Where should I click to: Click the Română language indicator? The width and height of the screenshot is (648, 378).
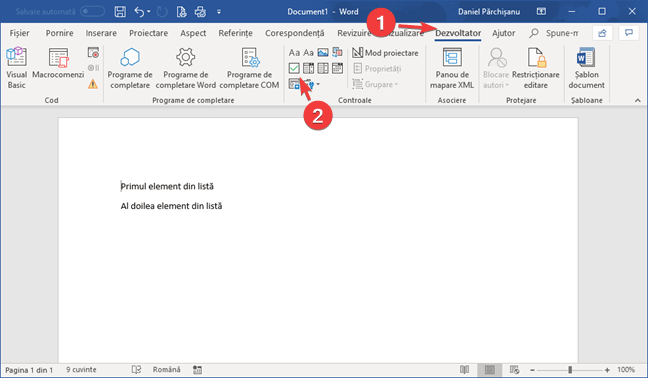coord(167,370)
